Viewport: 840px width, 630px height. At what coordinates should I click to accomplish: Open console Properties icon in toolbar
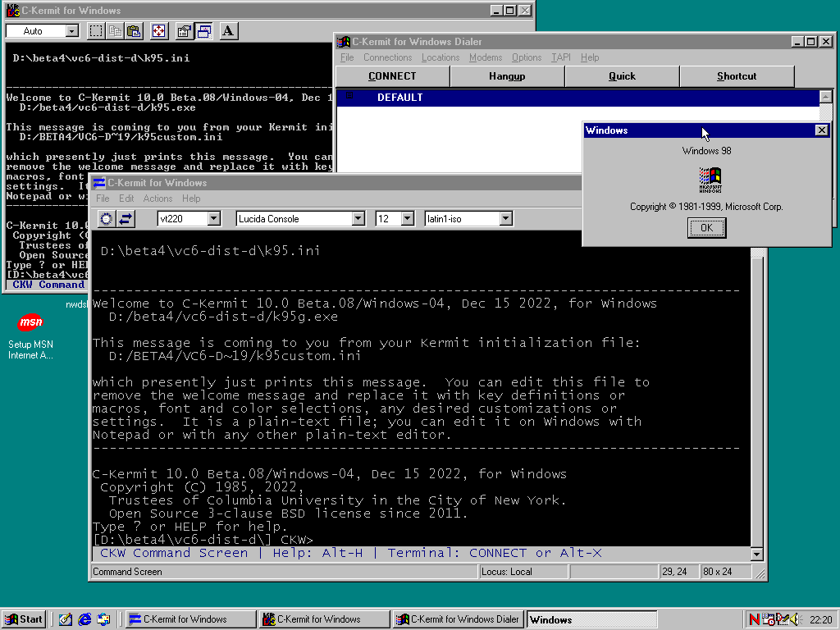185,31
